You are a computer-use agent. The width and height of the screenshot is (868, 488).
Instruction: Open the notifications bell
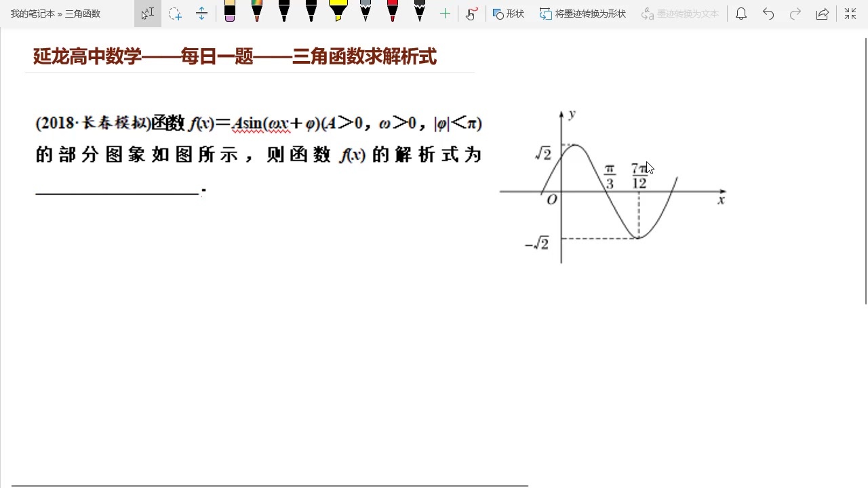click(741, 14)
